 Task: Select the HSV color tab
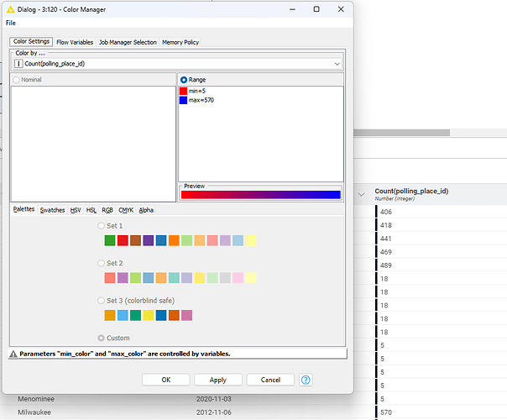pos(76,210)
